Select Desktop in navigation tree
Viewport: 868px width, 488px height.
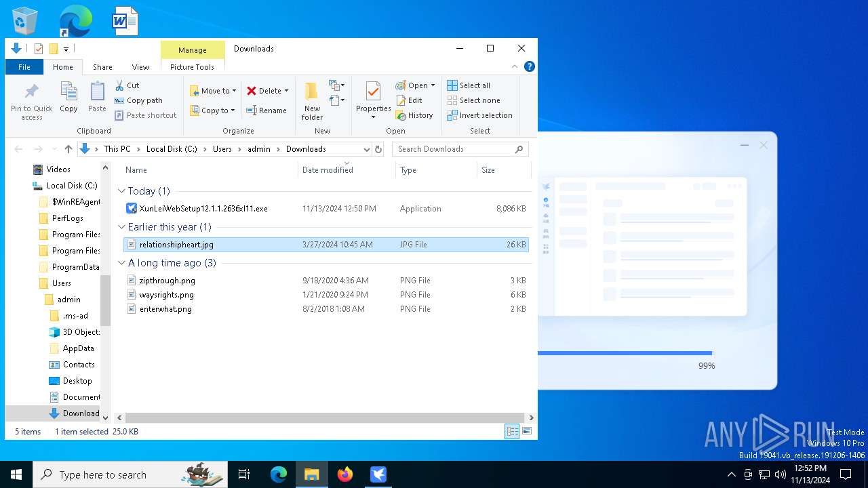(77, 381)
